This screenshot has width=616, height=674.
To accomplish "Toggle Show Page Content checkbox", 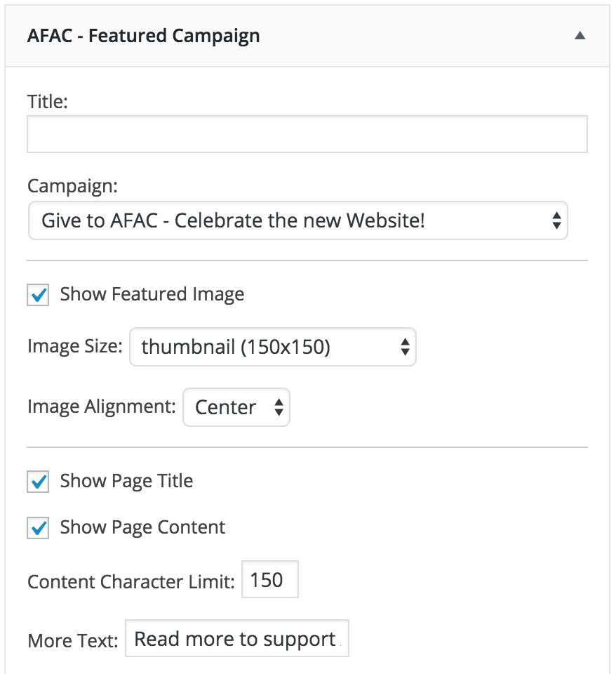I will (38, 528).
